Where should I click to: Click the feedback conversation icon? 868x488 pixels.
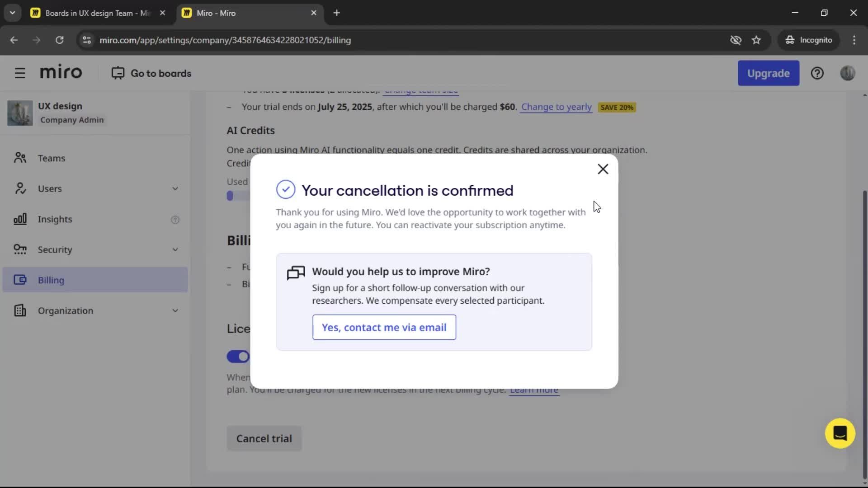(296, 272)
